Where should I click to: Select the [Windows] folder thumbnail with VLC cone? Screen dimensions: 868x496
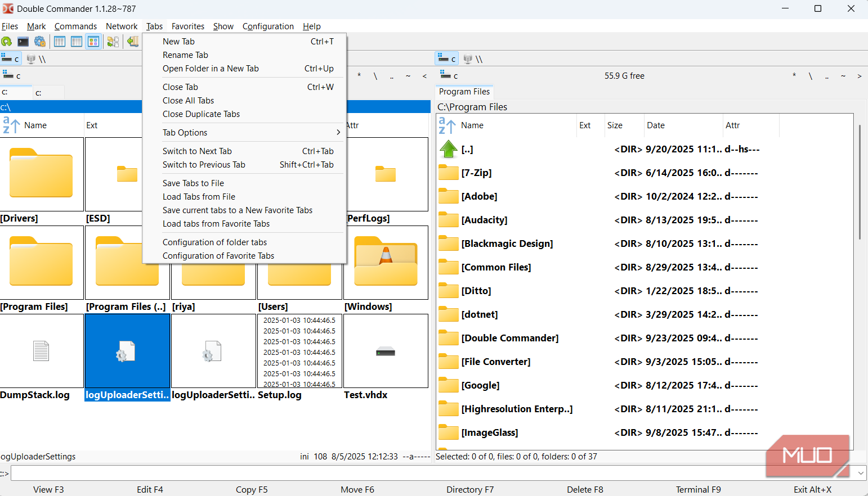coord(386,263)
